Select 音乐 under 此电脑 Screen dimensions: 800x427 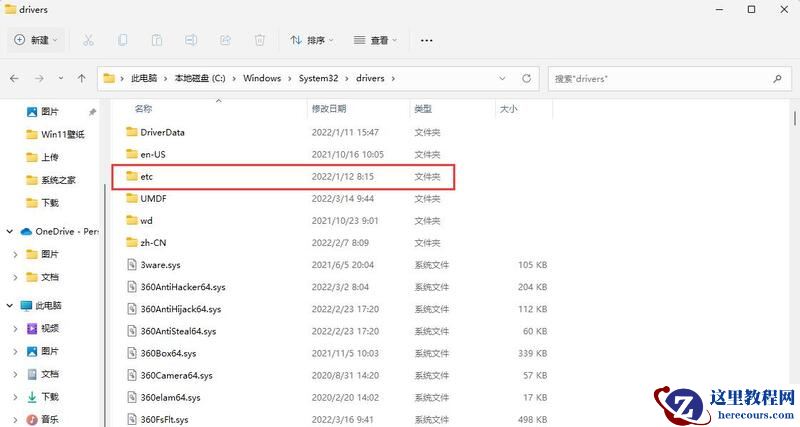(50, 419)
